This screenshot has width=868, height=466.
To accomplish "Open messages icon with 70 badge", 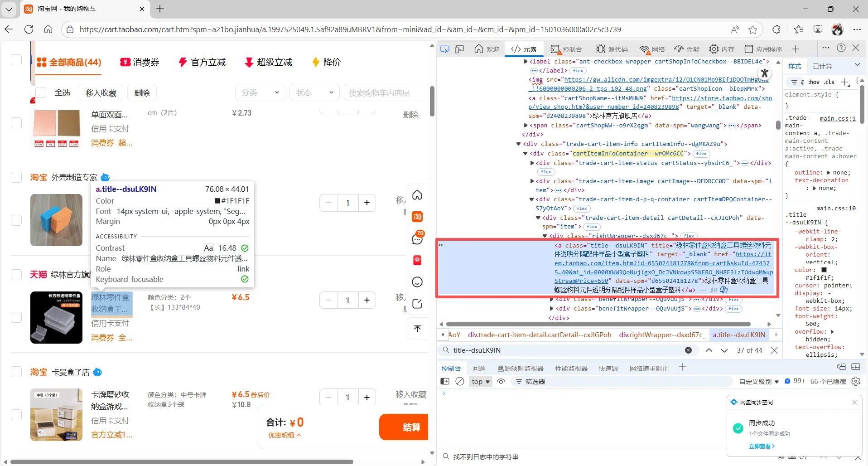I will (417, 238).
